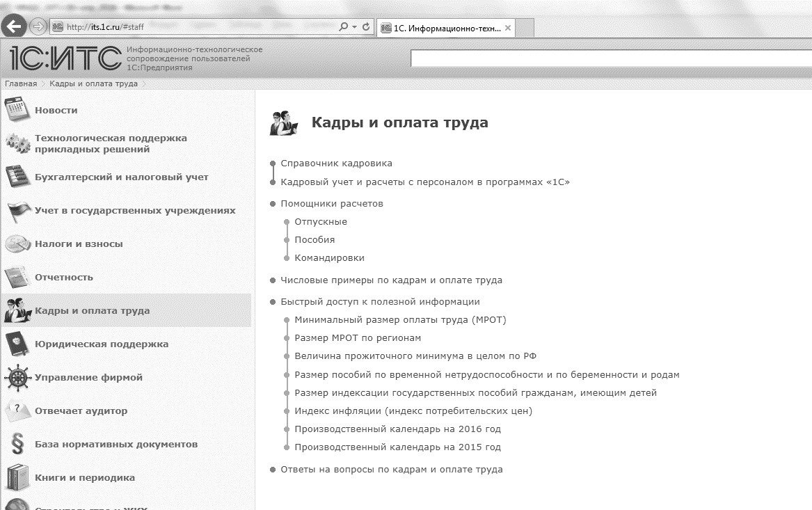
Task: Click the Refresh icon in address bar
Action: click(366, 26)
